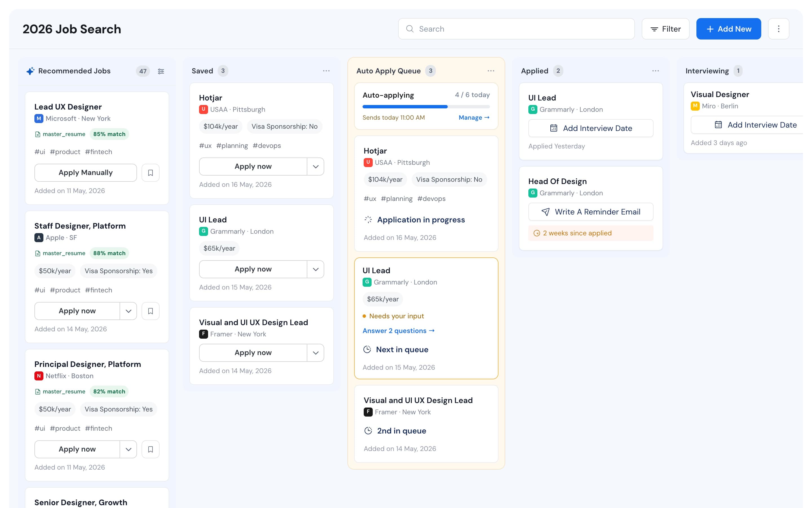This screenshot has height=508, width=812.
Task: Click USAA logo on queued Hotjar card
Action: (368, 163)
